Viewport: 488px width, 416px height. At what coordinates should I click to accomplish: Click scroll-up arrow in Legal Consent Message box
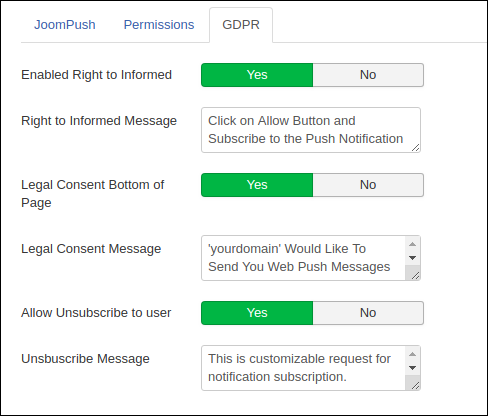click(x=412, y=244)
